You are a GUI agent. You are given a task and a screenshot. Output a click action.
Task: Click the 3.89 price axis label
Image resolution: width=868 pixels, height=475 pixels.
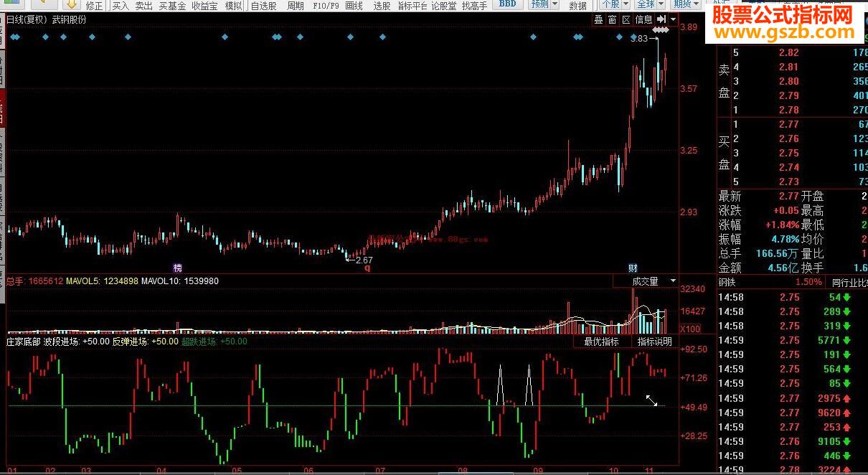689,27
